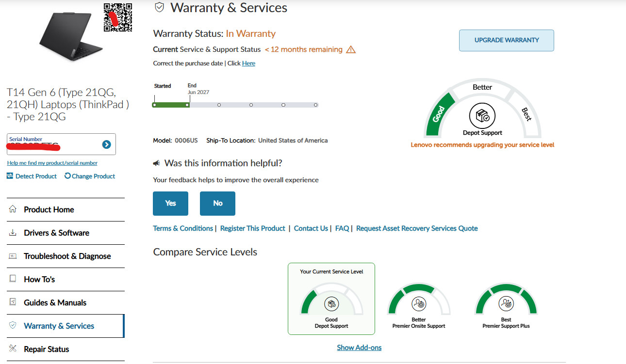
Task: Expand Show Add-ons
Action: 359,348
